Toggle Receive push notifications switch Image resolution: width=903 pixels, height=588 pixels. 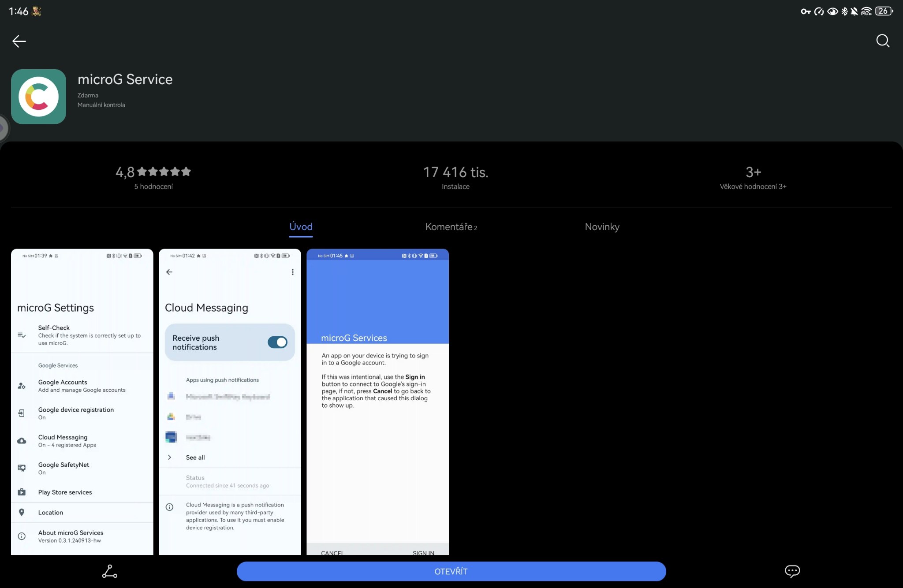tap(277, 342)
